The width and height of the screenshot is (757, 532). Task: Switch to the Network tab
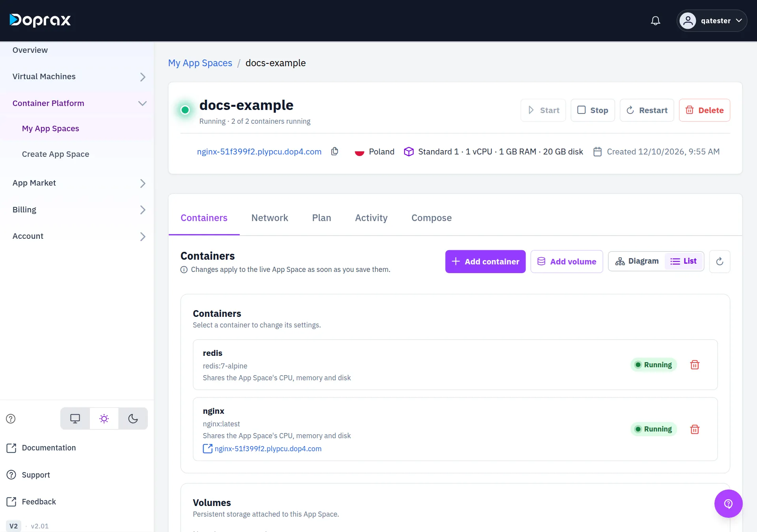[x=270, y=218]
